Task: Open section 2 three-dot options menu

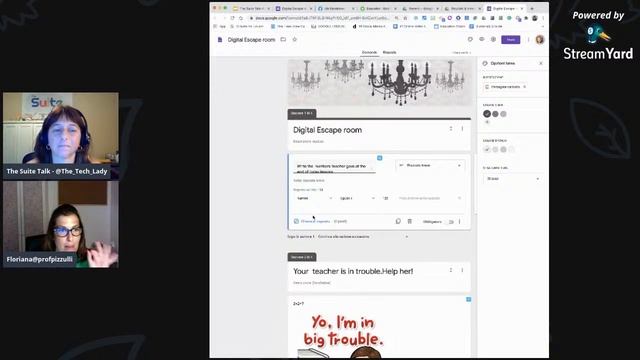Action: [462, 270]
